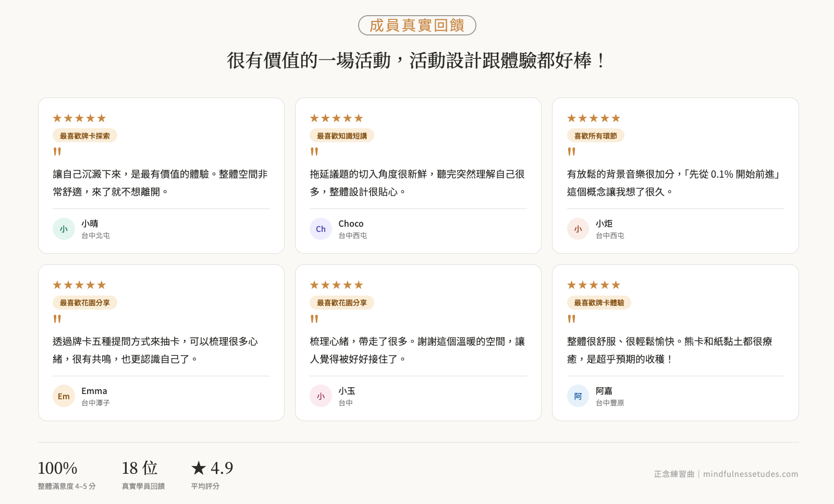
Task: Click the 最喜歡知識短講 tag
Action: point(341,136)
